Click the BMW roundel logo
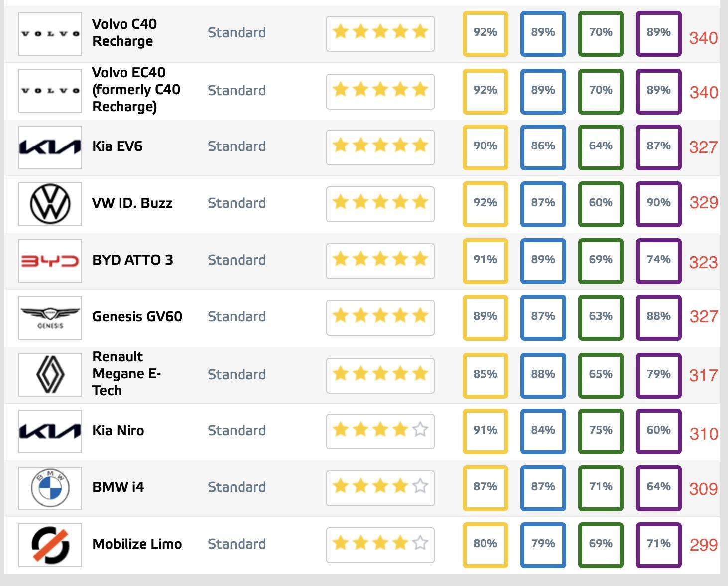This screenshot has width=728, height=586. click(x=50, y=488)
